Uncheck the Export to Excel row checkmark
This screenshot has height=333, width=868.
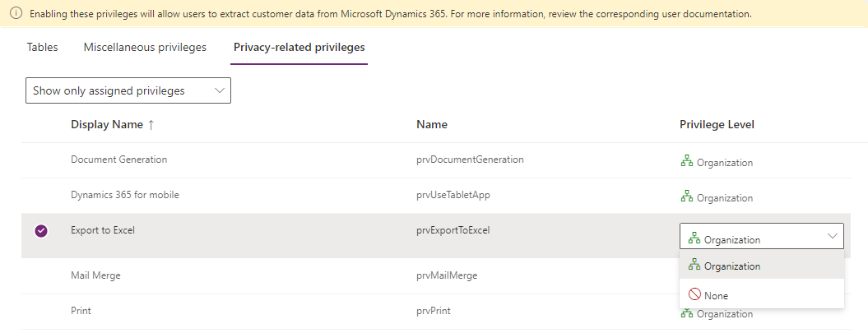[x=41, y=231]
